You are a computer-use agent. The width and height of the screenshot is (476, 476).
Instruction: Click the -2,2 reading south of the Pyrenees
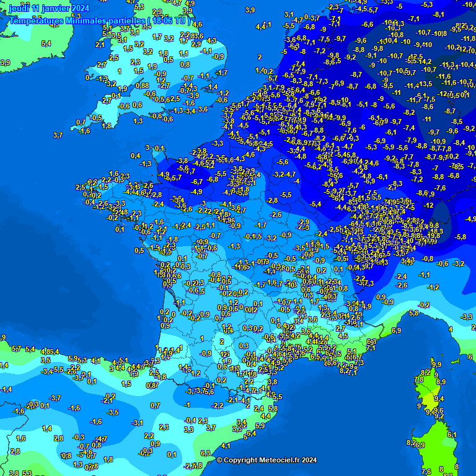218,405
